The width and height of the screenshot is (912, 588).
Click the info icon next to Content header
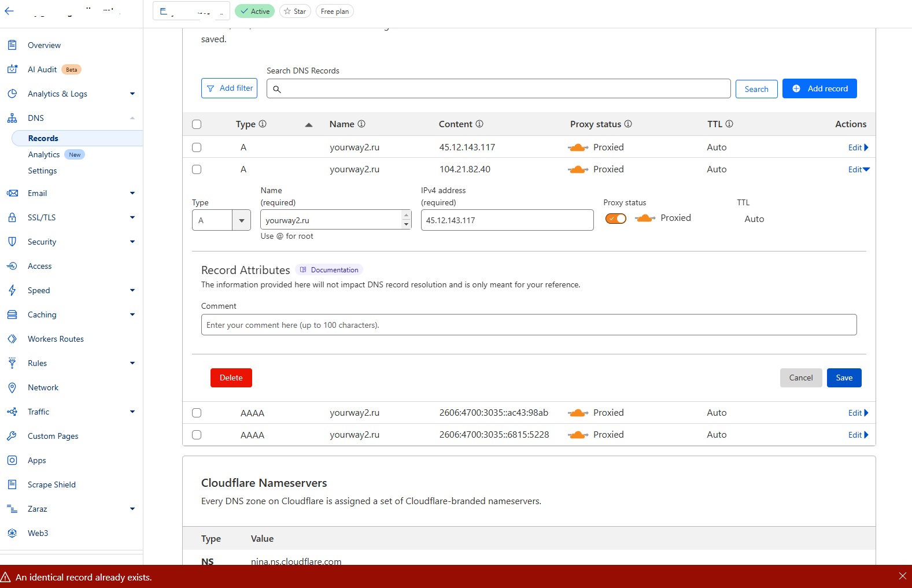[479, 124]
